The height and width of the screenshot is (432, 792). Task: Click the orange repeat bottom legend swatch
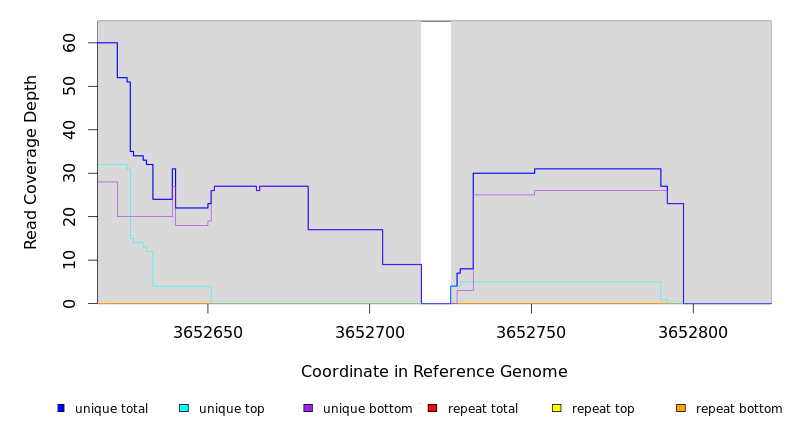point(680,408)
